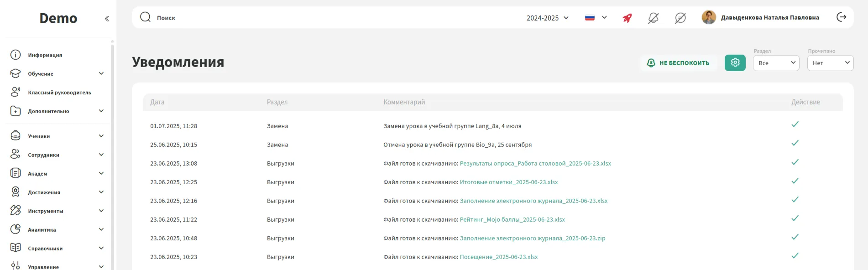
Task: Mark the 01.07.2025 11:28 notification as read
Action: pyautogui.click(x=795, y=125)
